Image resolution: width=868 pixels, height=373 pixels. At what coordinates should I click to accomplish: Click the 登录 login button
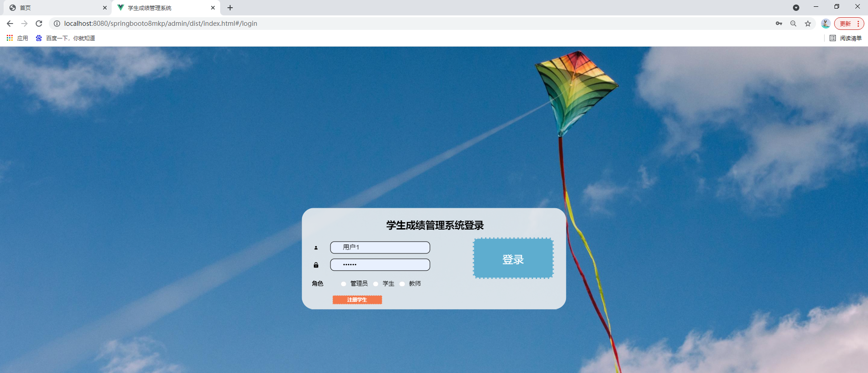[x=513, y=258]
